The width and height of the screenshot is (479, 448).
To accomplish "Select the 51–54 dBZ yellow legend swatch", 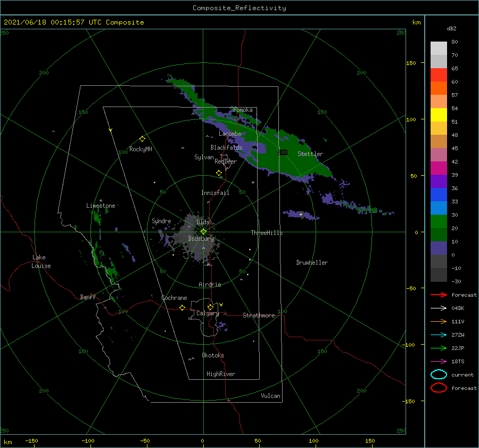I will tap(439, 115).
